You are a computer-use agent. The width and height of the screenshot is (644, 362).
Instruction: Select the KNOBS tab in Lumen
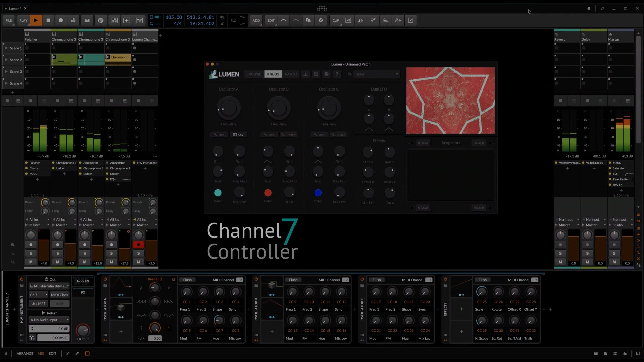273,74
